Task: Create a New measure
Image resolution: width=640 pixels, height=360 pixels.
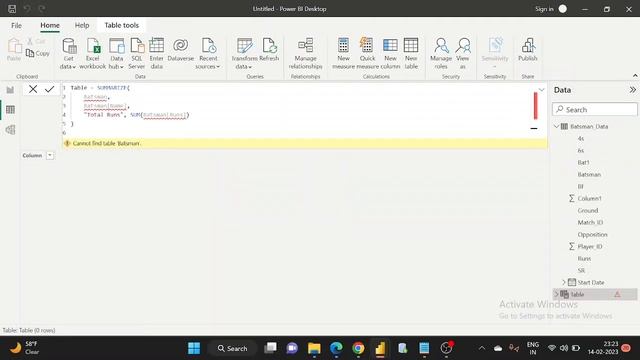Action: point(343,53)
